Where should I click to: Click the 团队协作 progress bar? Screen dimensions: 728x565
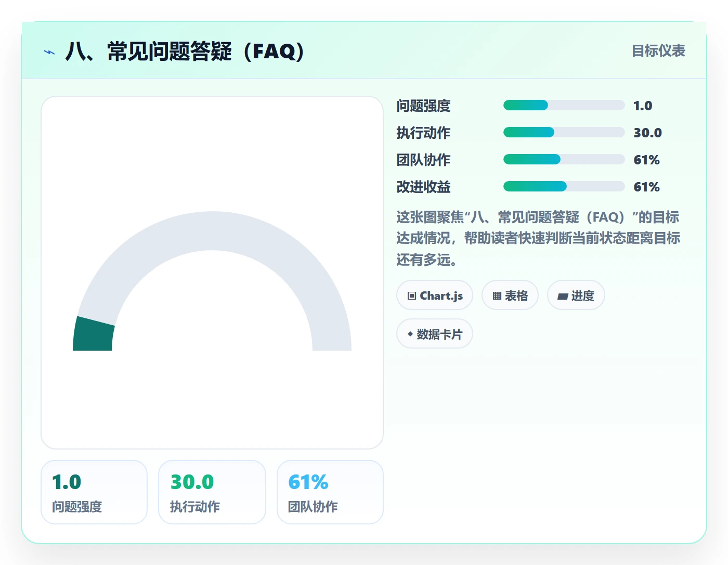(x=564, y=159)
